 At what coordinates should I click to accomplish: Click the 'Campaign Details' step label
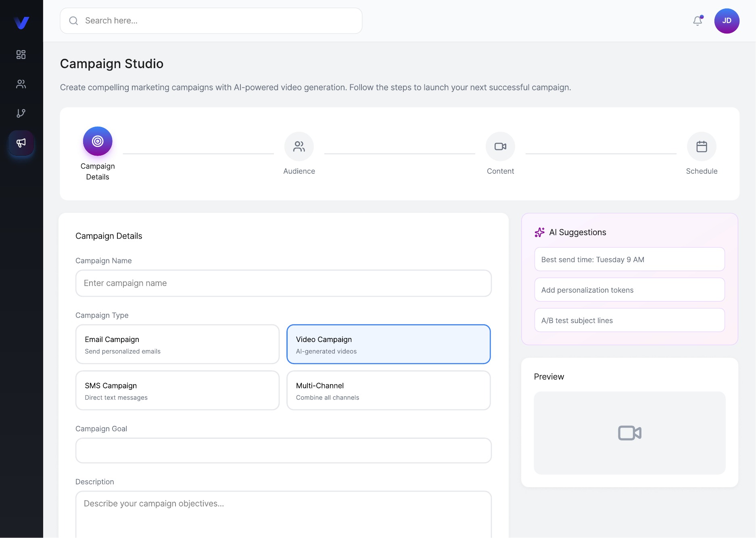pos(98,171)
